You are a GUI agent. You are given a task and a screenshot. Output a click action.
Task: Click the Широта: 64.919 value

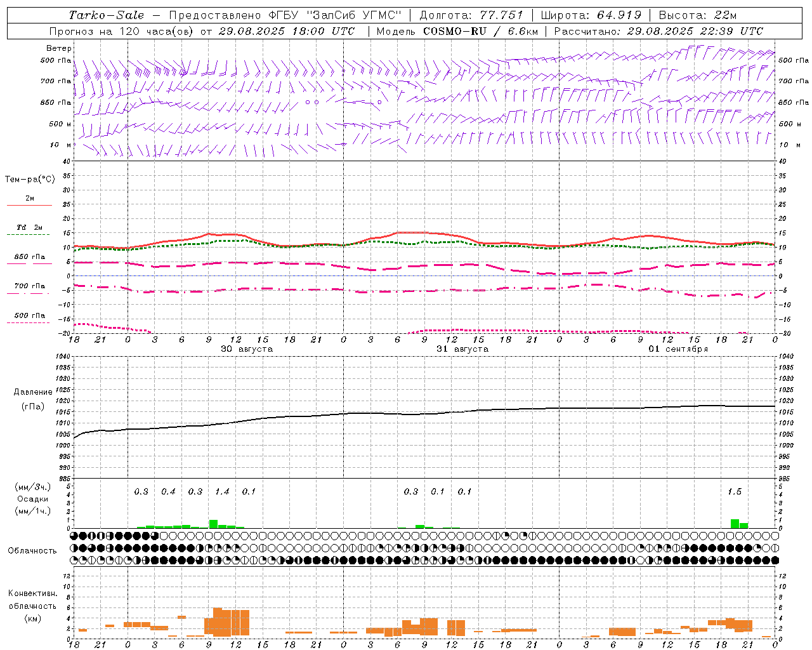point(591,15)
